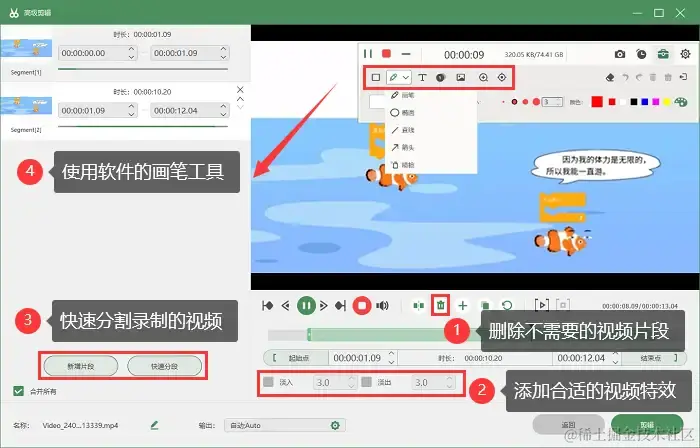Select the Segment[2] thumbnail

[x=26, y=106]
